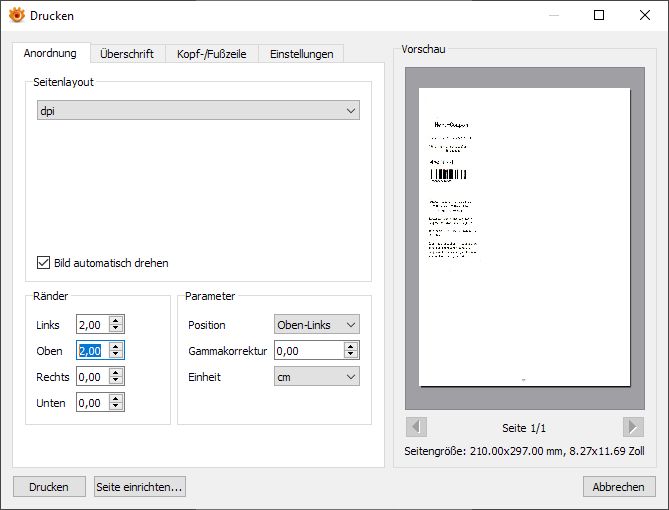Viewport: 669px width, 510px height.
Task: Open the Kopf-/Fußzeile tab
Action: (x=211, y=54)
